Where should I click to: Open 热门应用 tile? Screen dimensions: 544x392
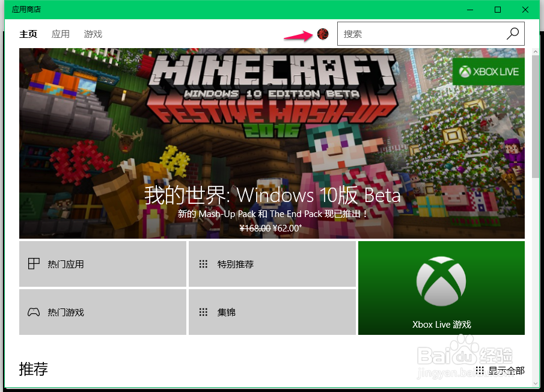103,264
